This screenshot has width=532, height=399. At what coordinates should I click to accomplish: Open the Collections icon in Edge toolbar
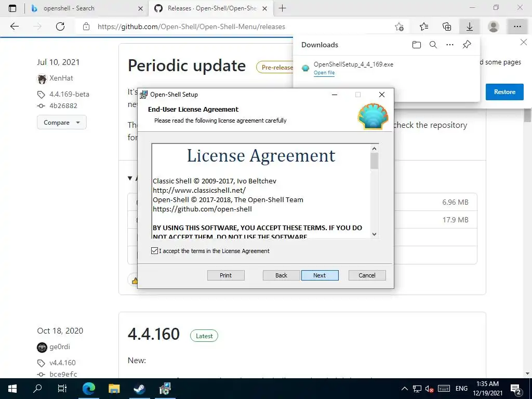pos(447,26)
